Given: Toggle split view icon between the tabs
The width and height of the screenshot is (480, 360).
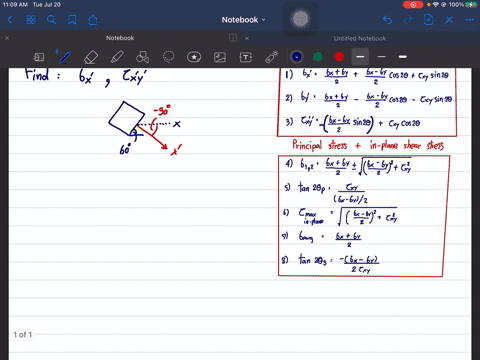Looking at the screenshot, I should [x=233, y=38].
